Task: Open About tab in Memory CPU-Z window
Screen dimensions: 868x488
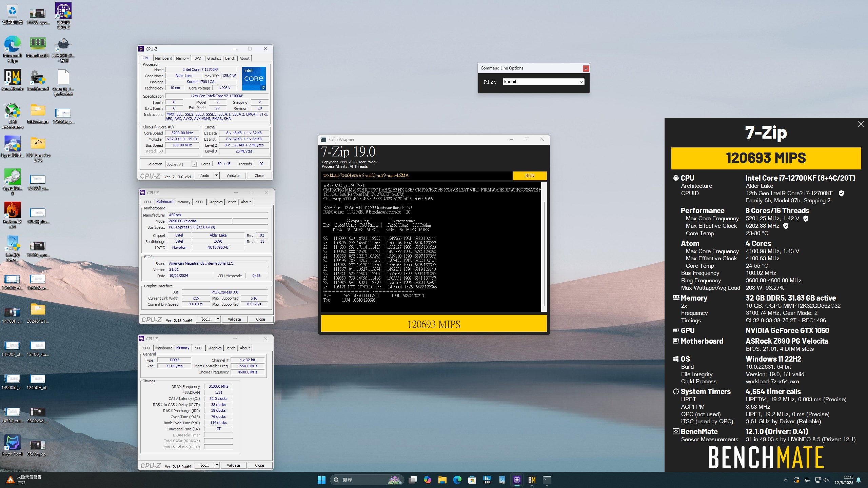Action: point(245,348)
